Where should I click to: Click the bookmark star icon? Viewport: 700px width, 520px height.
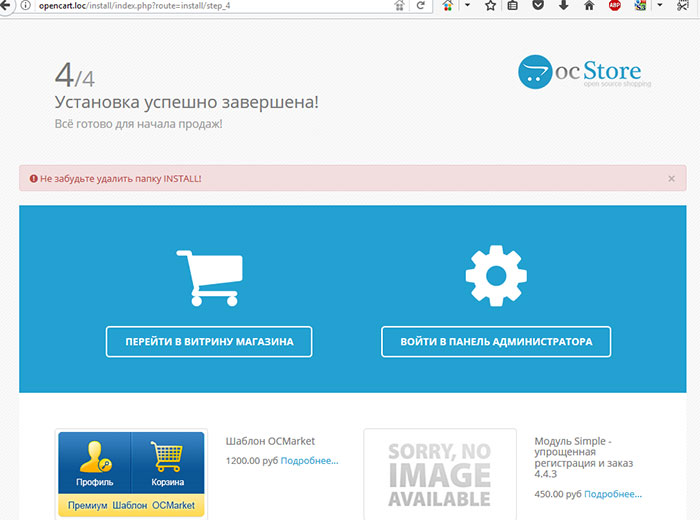tap(490, 6)
